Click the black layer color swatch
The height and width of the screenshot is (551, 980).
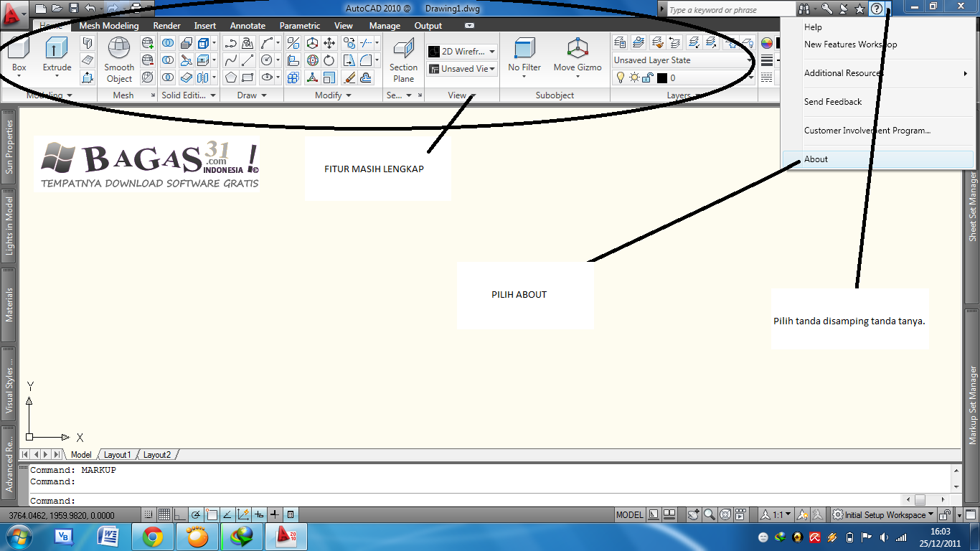pyautogui.click(x=661, y=78)
